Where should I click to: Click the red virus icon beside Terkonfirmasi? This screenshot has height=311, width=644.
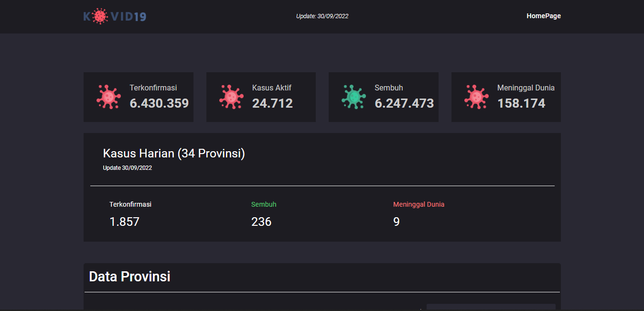108,97
